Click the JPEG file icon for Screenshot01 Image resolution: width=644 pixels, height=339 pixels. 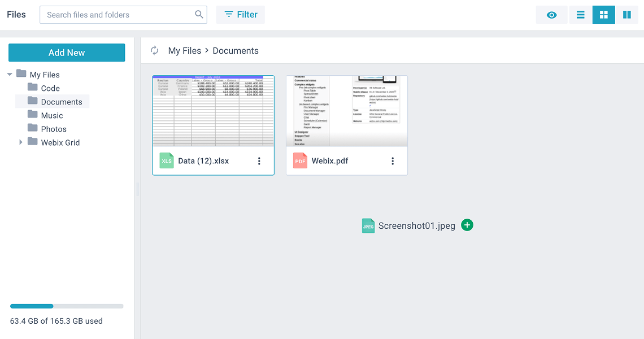coord(368,226)
